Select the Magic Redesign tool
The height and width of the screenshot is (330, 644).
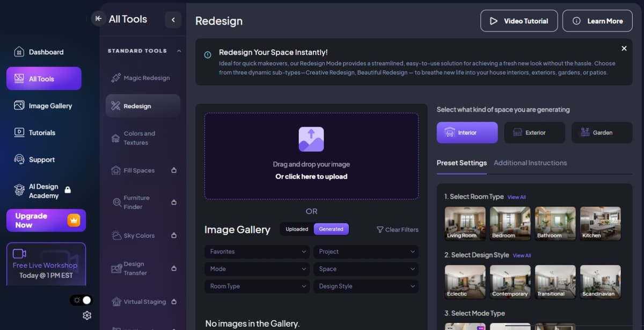point(143,78)
